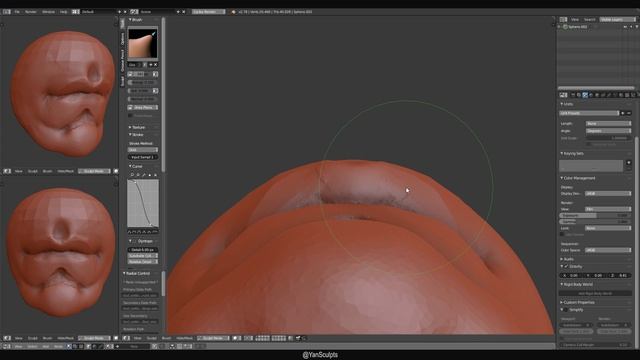Click the Detail Size field under Dyntopo

142,249
